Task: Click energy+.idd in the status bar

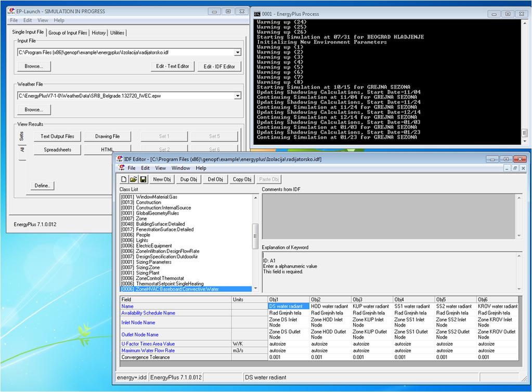Action: click(132, 377)
